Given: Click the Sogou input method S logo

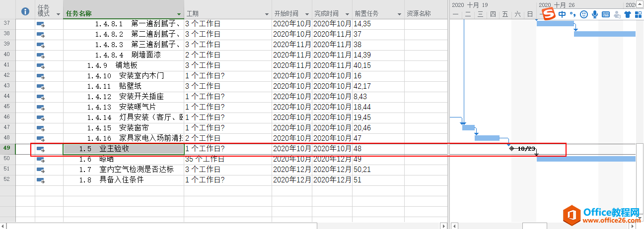Looking at the screenshot, I should (548, 14).
